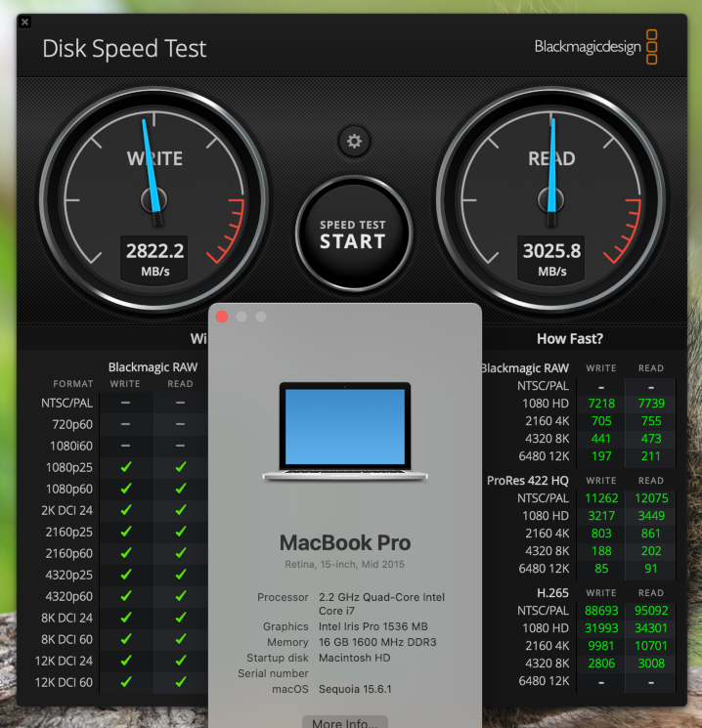Start the speed test
The width and height of the screenshot is (702, 728).
tap(354, 234)
